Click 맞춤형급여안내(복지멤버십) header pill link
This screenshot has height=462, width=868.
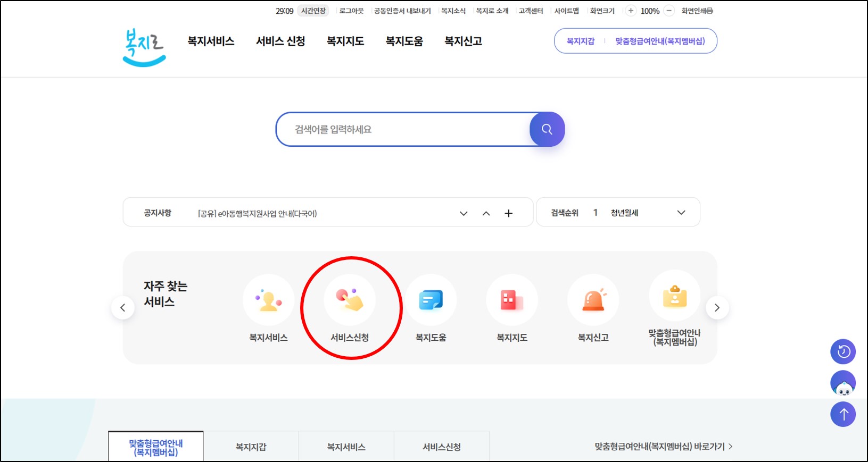coord(660,41)
